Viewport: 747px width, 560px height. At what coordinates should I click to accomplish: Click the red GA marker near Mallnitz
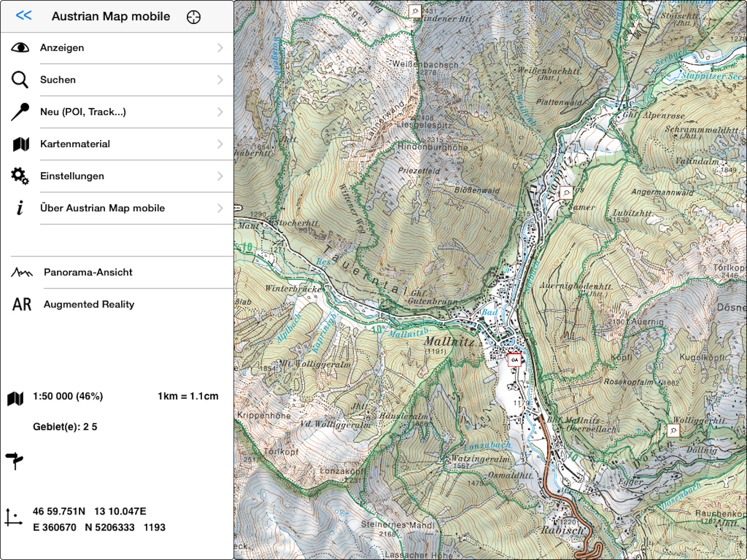[x=514, y=360]
